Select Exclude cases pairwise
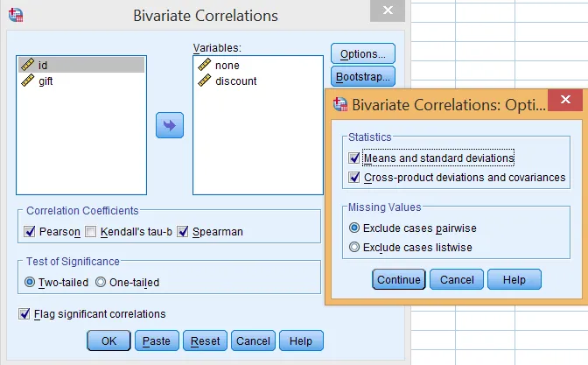The height and width of the screenshot is (365, 588). [x=354, y=228]
